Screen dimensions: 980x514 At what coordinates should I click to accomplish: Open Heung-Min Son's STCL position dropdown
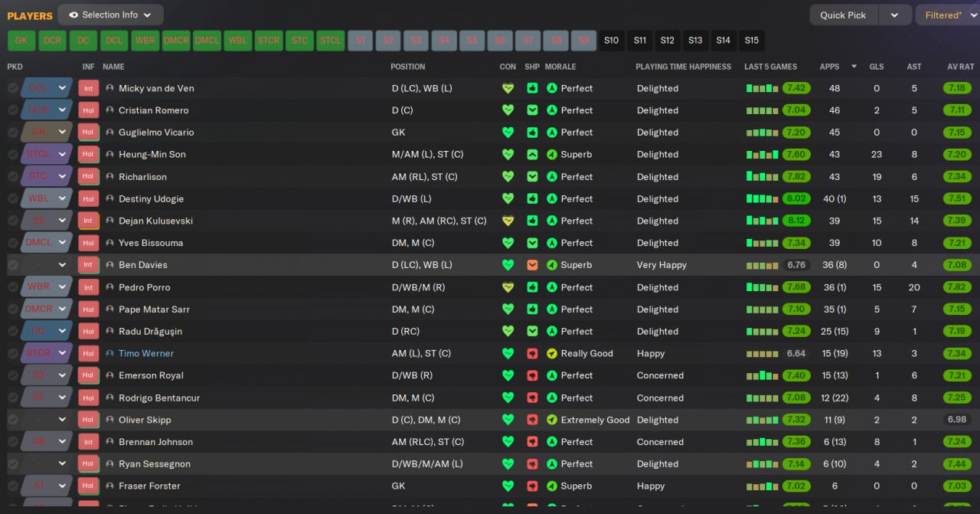[x=47, y=154]
